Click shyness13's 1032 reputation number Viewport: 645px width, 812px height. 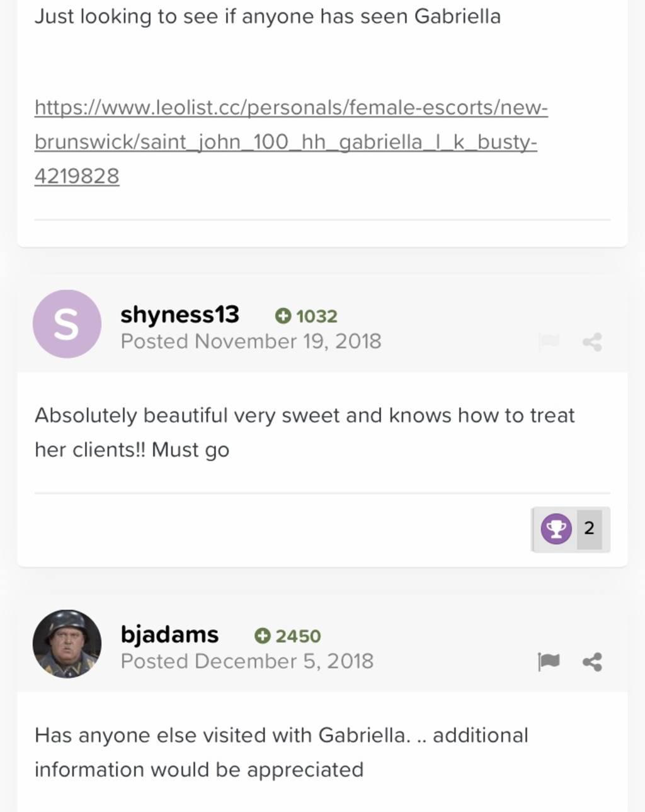(x=316, y=316)
